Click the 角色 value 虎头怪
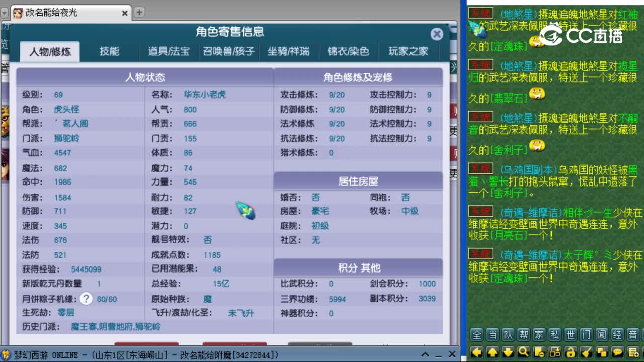 [x=66, y=109]
